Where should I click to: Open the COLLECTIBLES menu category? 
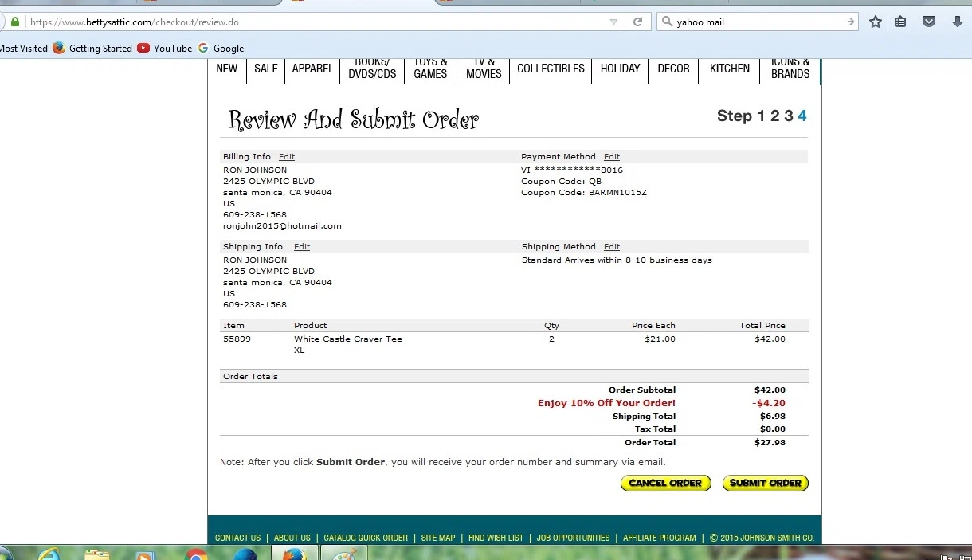coord(551,69)
